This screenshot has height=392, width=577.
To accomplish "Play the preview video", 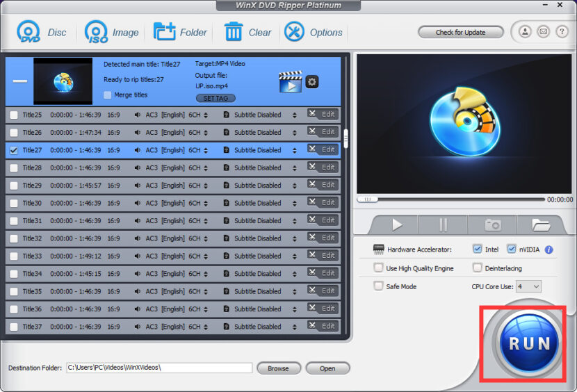I will (397, 224).
